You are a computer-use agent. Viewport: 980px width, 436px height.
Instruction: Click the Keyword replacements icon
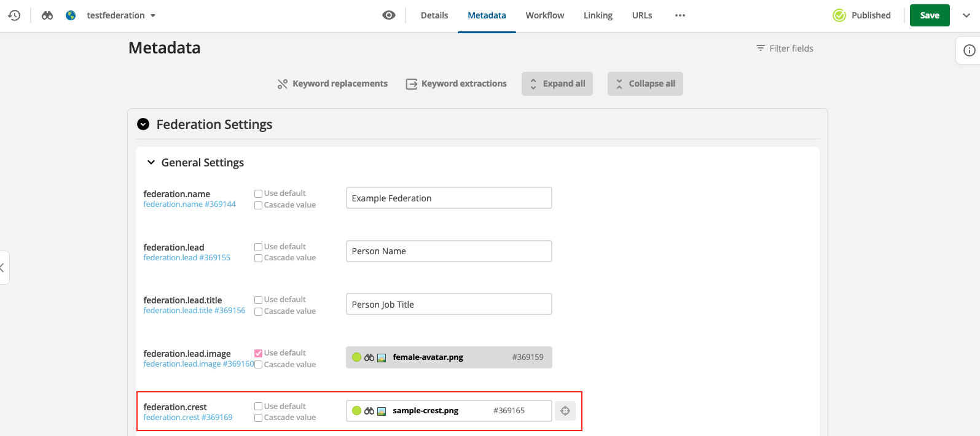(x=283, y=84)
